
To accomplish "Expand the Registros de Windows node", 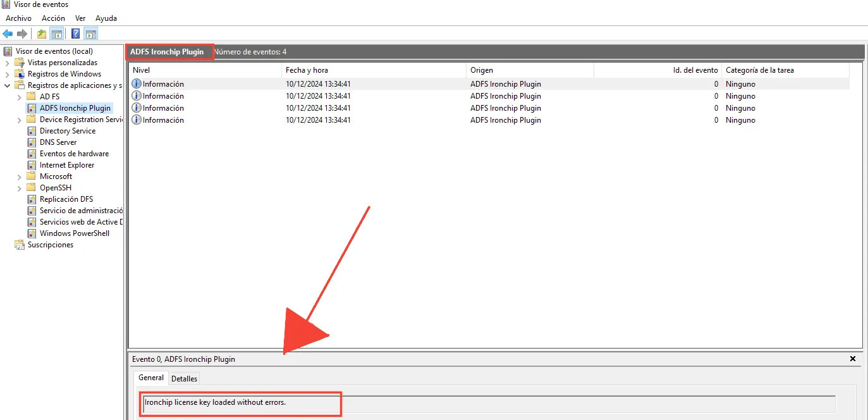I will (x=8, y=74).
